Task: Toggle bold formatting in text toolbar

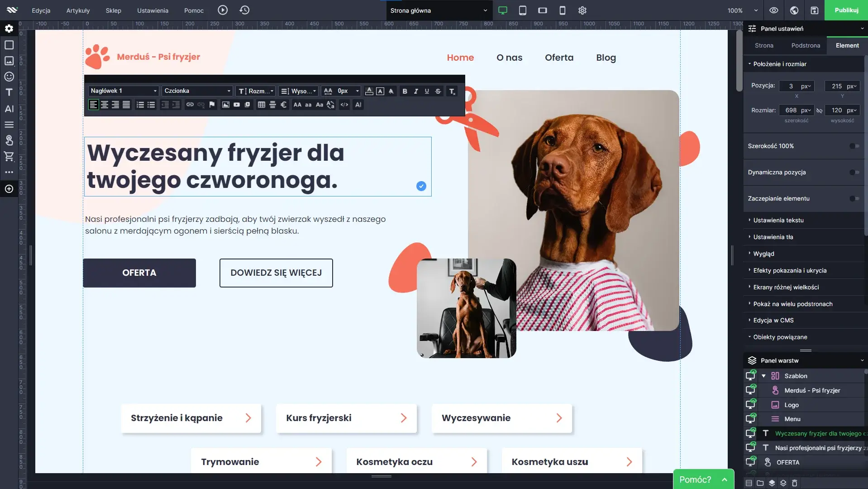Action: pyautogui.click(x=405, y=91)
